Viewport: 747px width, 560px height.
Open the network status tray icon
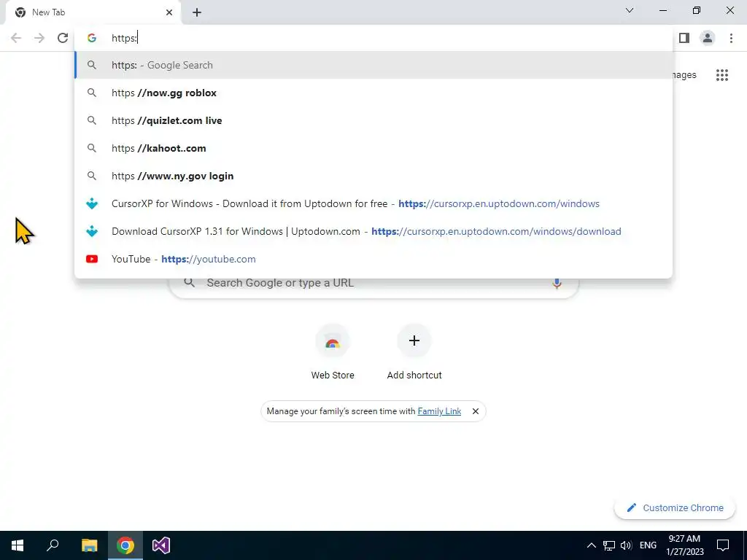coord(609,545)
